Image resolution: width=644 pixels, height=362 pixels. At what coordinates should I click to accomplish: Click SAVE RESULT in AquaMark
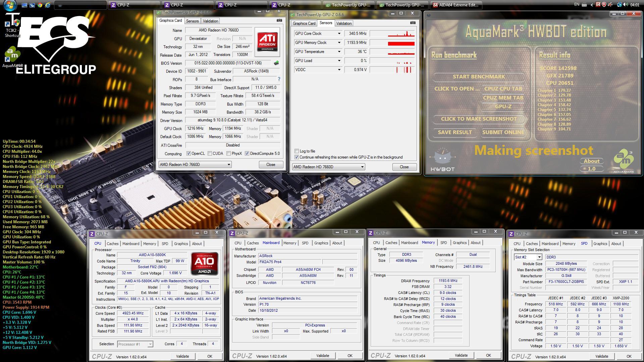click(455, 132)
